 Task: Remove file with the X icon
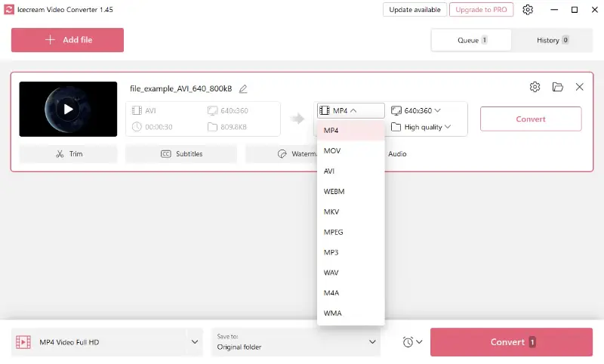pyautogui.click(x=579, y=87)
